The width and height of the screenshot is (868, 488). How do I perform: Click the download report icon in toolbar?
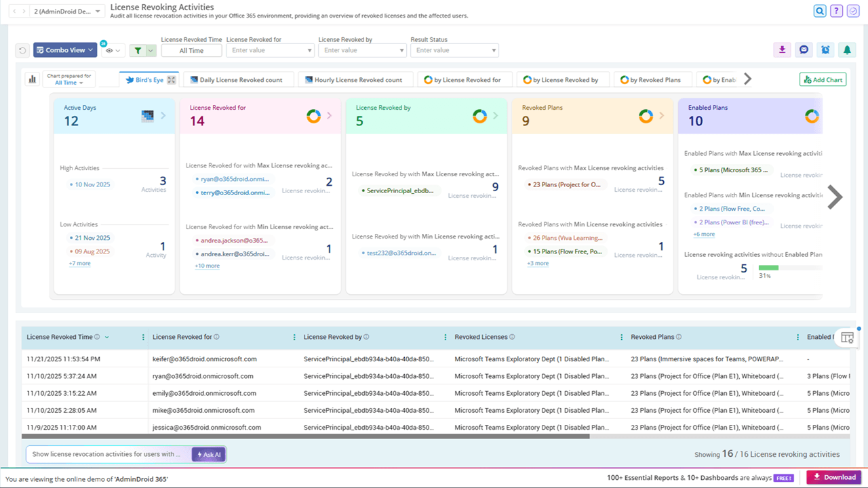pyautogui.click(x=782, y=49)
